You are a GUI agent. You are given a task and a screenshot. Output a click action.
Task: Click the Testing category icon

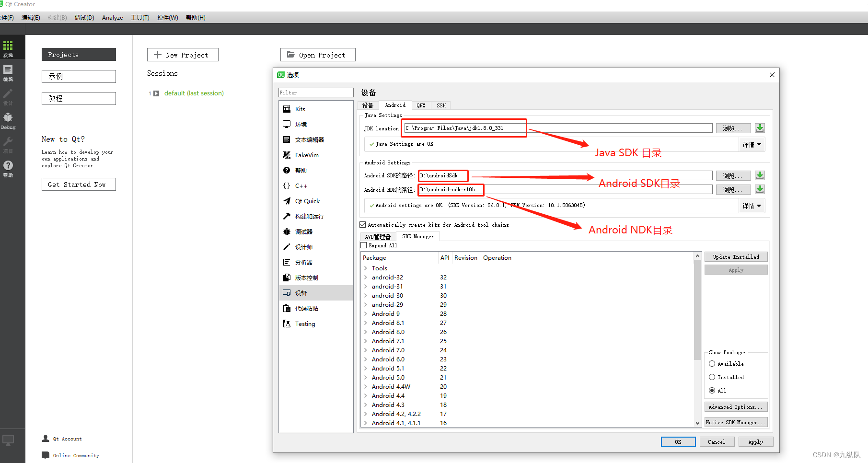coord(287,324)
